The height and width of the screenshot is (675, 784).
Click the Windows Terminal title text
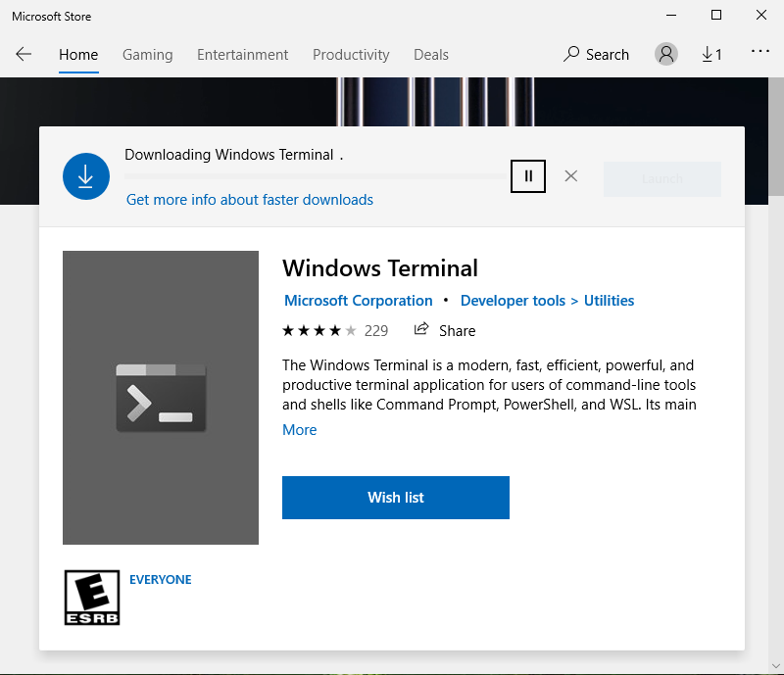pyautogui.click(x=380, y=268)
